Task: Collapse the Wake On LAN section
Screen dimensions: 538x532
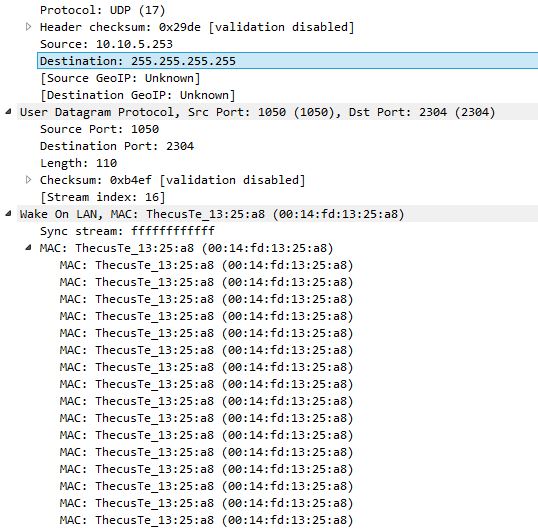Action: pyautogui.click(x=9, y=214)
